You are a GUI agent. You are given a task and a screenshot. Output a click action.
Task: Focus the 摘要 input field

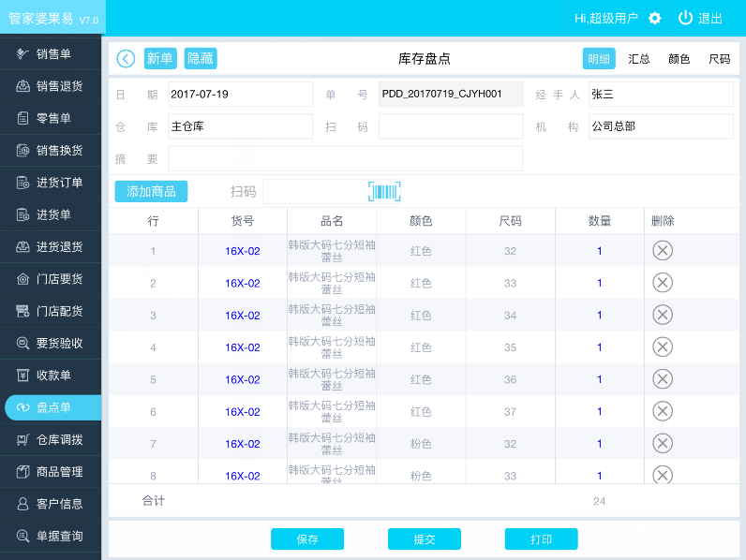[x=346, y=158]
